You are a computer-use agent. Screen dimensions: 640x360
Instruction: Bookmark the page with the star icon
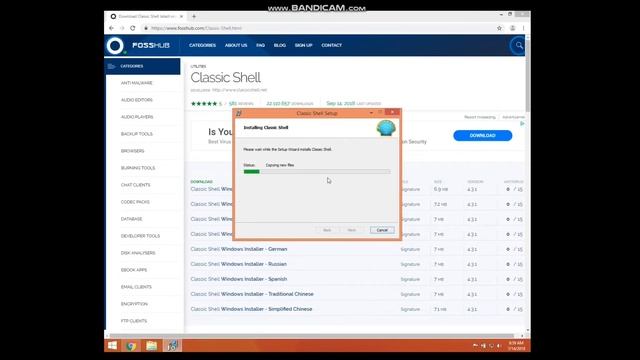pos(499,28)
